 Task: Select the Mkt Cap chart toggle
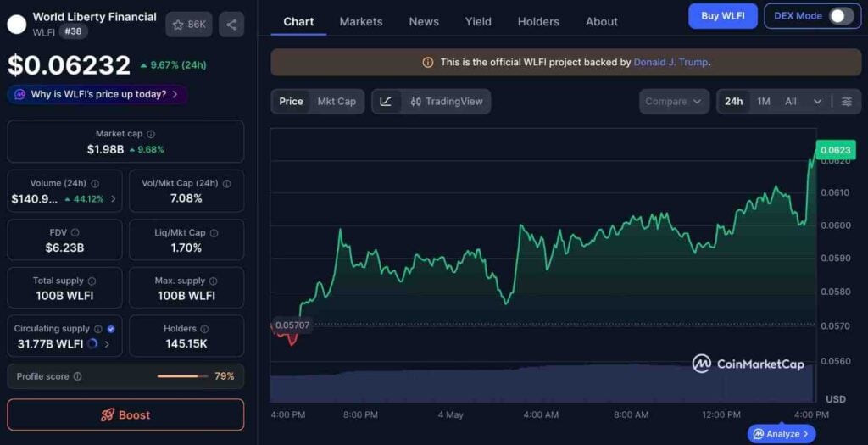[337, 101]
